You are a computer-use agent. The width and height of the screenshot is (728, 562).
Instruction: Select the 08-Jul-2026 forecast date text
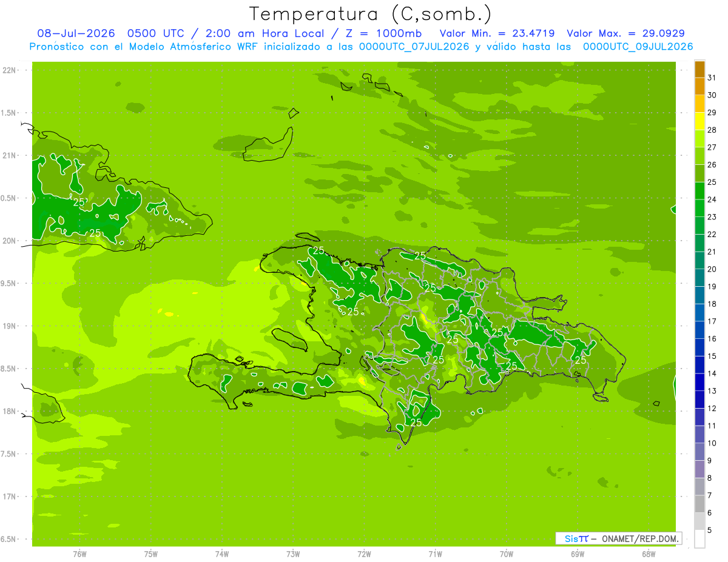click(x=76, y=33)
